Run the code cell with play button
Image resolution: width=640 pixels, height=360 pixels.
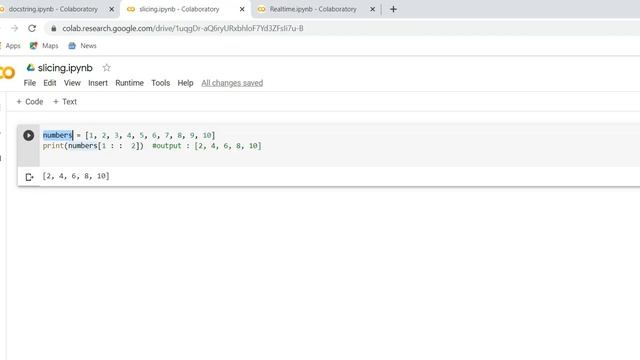pos(29,135)
